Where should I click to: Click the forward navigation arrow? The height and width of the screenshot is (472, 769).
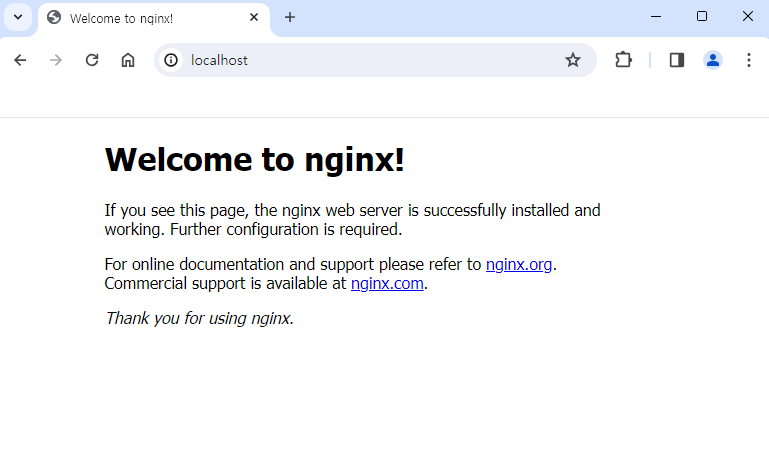(56, 60)
